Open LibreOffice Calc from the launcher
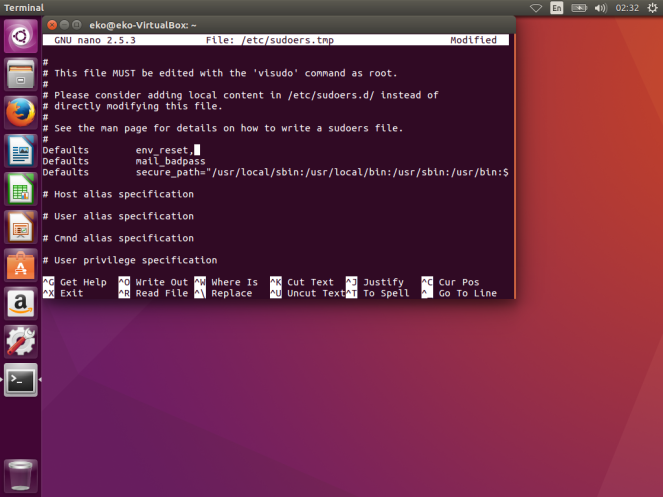This screenshot has width=663, height=497. click(x=20, y=189)
